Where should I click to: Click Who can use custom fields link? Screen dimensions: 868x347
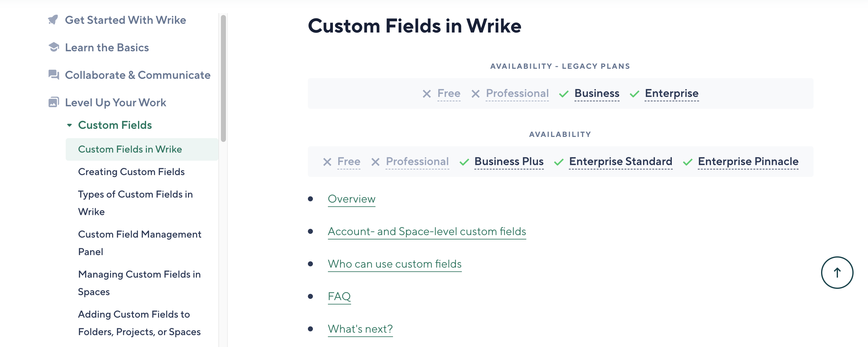(394, 264)
